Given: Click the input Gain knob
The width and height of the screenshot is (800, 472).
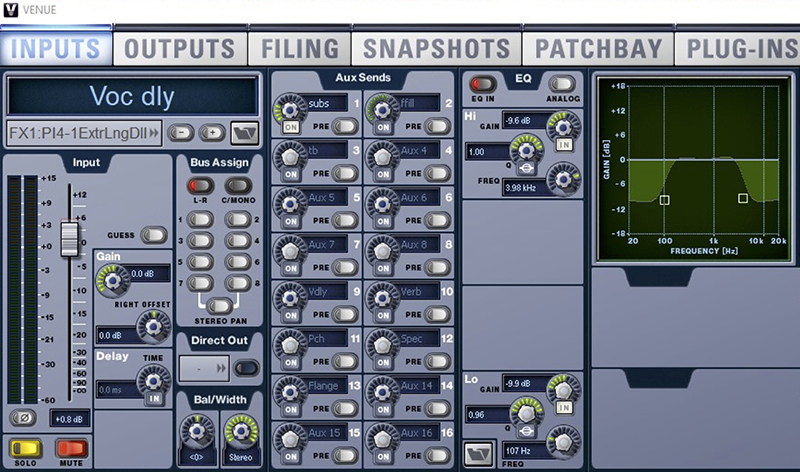Looking at the screenshot, I should coord(112,280).
